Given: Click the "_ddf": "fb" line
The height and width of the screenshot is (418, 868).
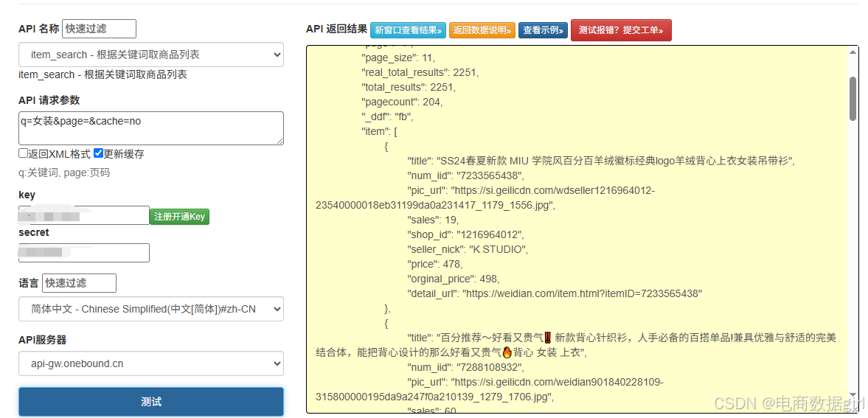Looking at the screenshot, I should tap(387, 116).
